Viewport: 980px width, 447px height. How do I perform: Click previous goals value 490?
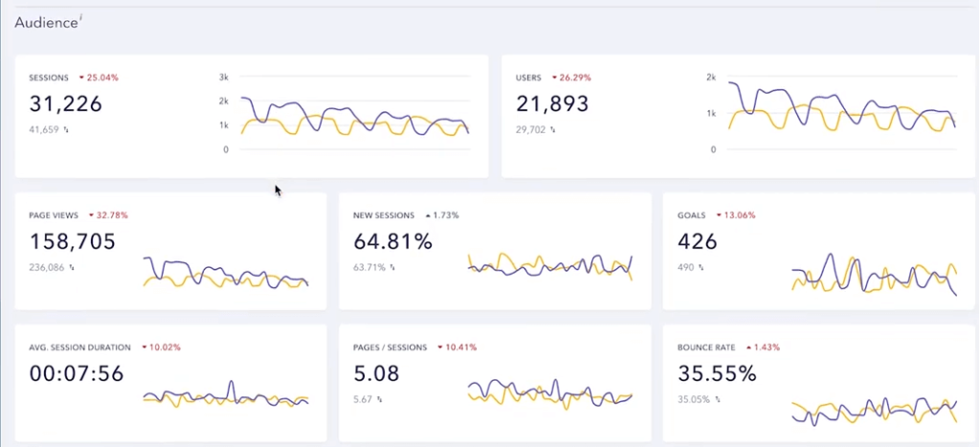685,268
